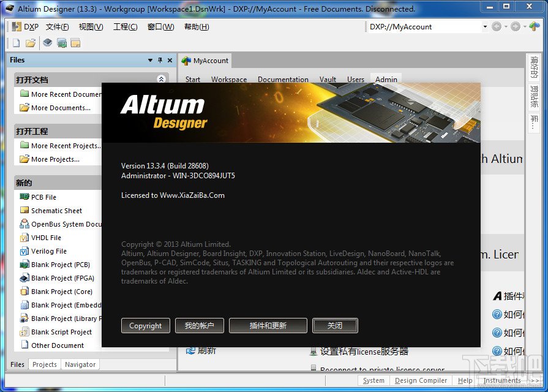Viewport: 548px width, 392px height.
Task: Click the Schematic Sheet icon
Action: click(x=24, y=210)
